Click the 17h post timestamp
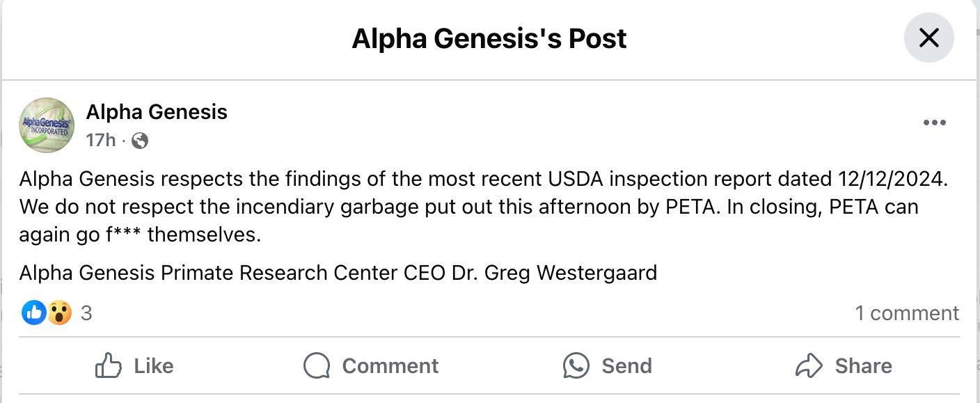 tap(100, 141)
